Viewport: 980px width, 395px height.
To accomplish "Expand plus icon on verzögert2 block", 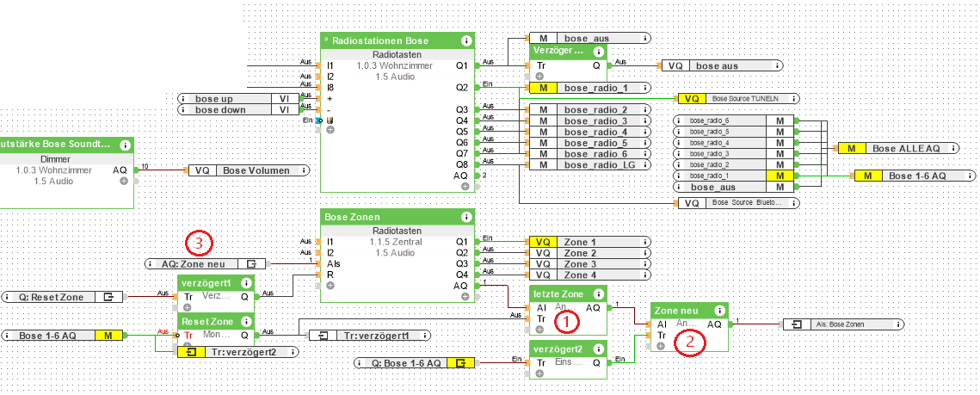I will (x=539, y=373).
